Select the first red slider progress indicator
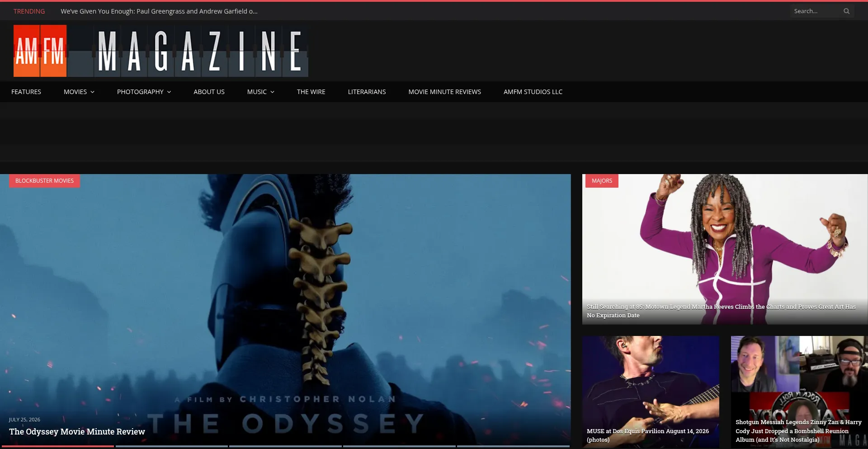Screen dimensions: 868x449 [x=57, y=446]
